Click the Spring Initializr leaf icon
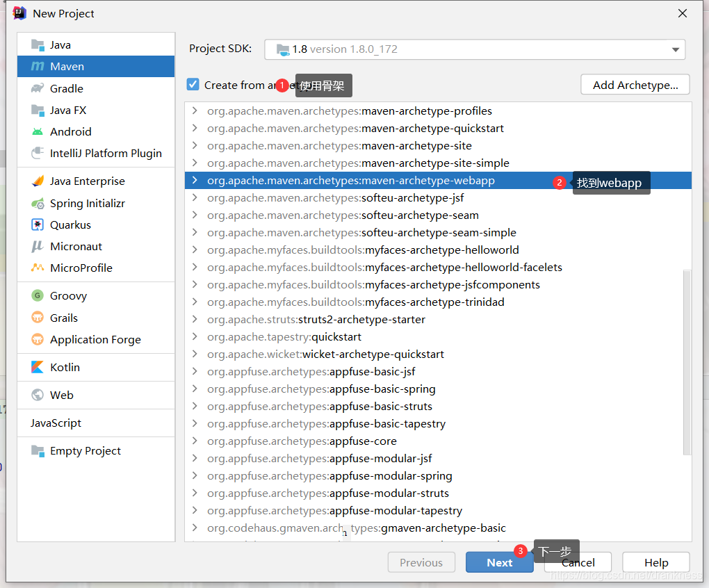709x588 pixels. 38,204
